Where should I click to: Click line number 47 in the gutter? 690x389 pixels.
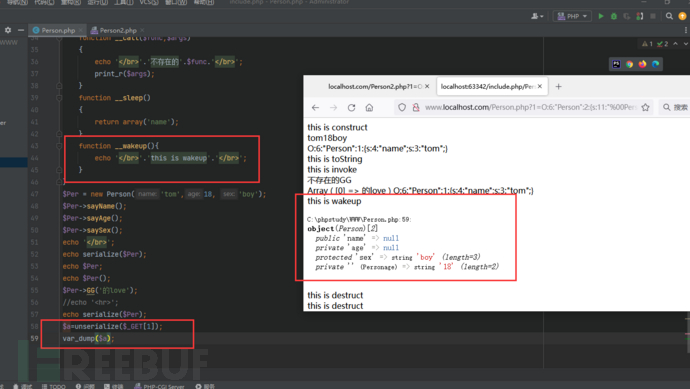[34, 194]
